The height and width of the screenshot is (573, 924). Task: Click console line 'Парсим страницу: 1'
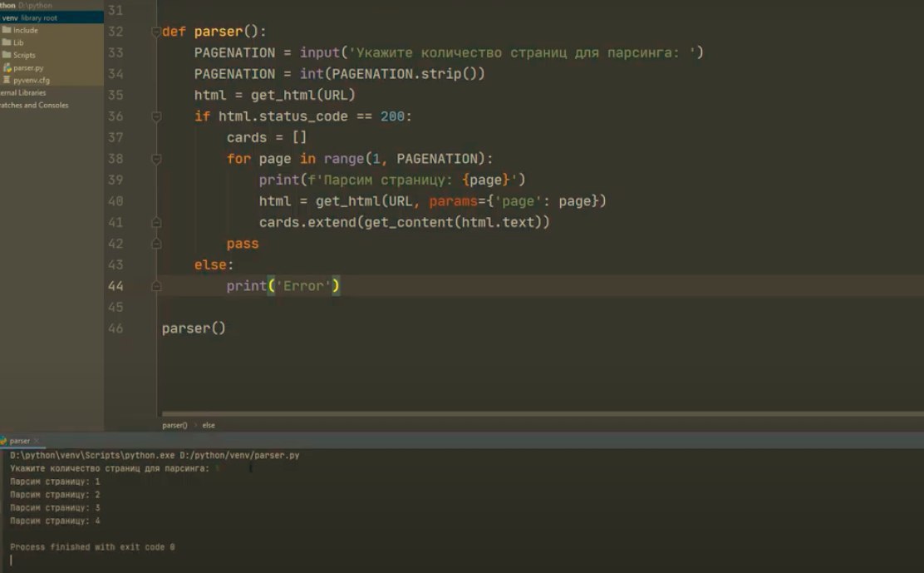coord(55,482)
